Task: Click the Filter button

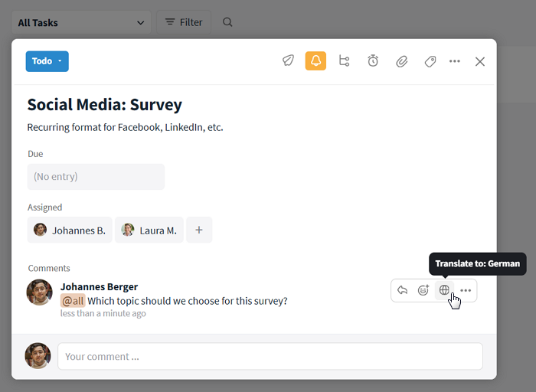Action: [184, 23]
